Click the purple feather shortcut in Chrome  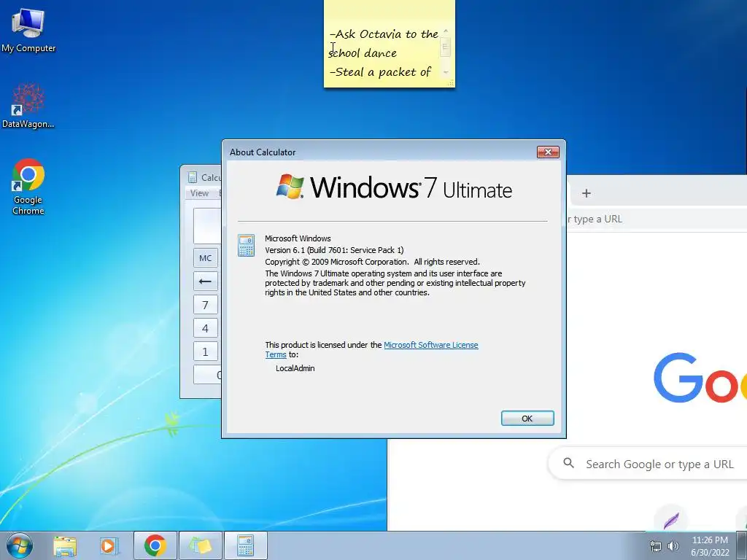[671, 519]
